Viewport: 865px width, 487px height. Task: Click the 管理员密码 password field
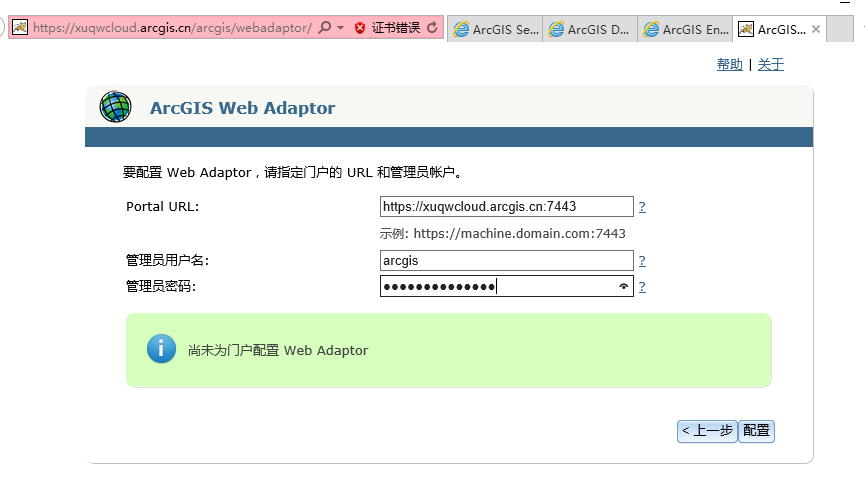coord(506,286)
